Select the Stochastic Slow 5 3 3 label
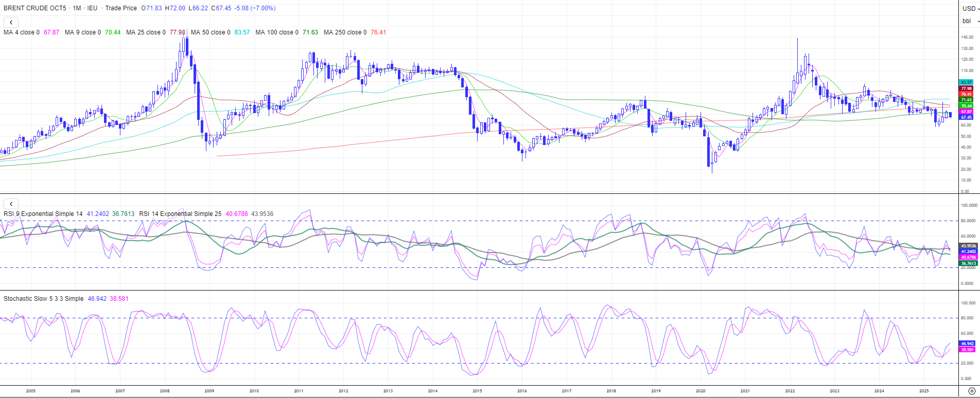 [44, 299]
